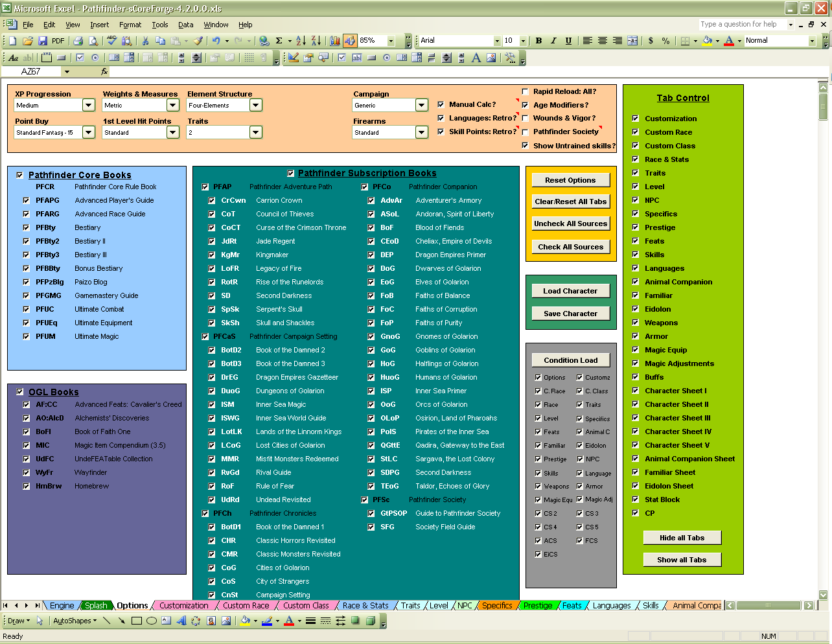
Task: Click the Line Color brush in the Drawing toolbar
Action: (x=267, y=621)
